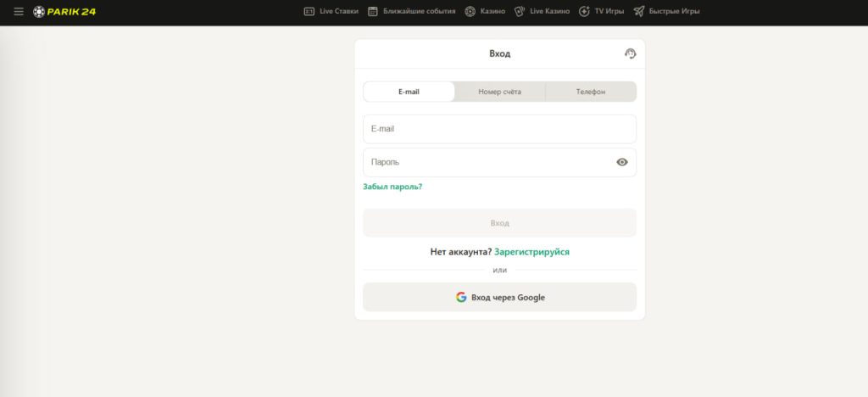The height and width of the screenshot is (397, 868).
Task: Click the Live Ставки icon
Action: (309, 11)
